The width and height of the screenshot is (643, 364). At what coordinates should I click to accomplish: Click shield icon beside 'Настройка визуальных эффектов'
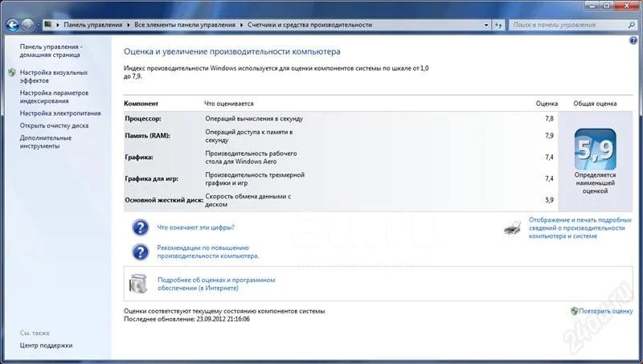tap(12, 72)
